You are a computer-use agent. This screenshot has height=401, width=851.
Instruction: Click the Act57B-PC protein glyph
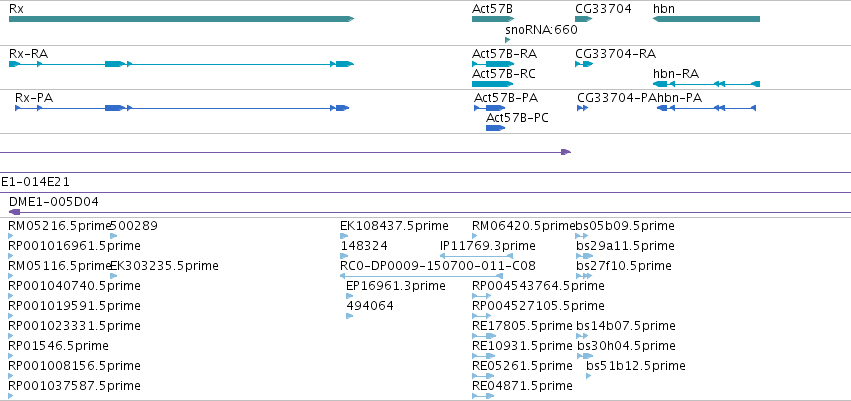(x=496, y=128)
